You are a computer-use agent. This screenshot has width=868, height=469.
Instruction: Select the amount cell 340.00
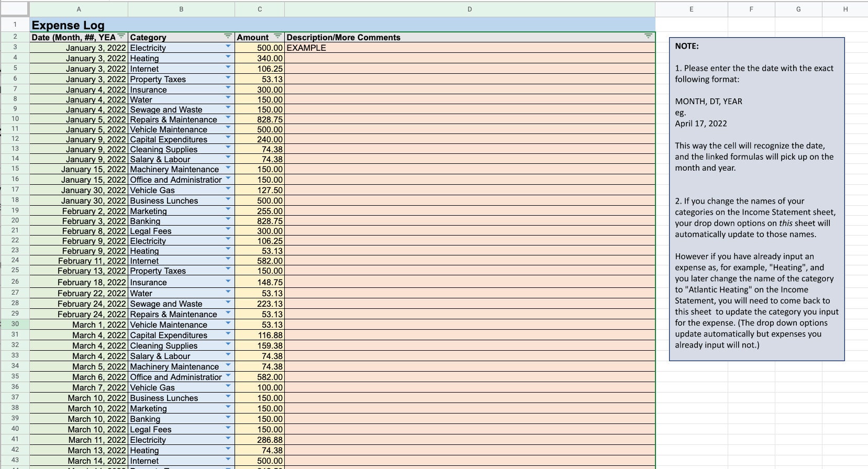(260, 58)
